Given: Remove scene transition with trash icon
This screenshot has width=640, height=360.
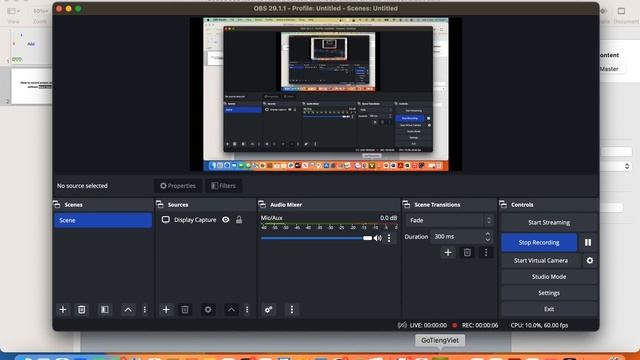Looking at the screenshot, I should (x=467, y=253).
